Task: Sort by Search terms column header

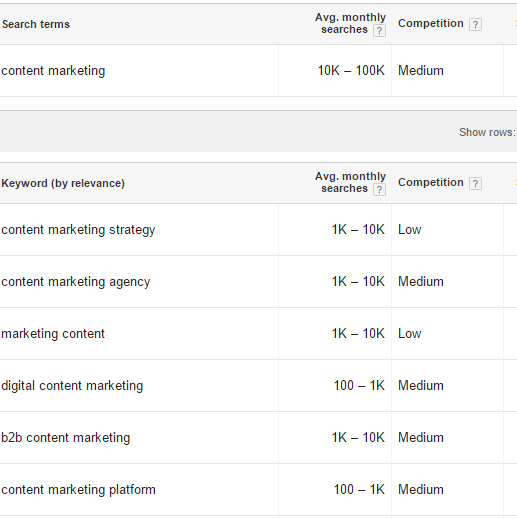Action: coord(36,24)
